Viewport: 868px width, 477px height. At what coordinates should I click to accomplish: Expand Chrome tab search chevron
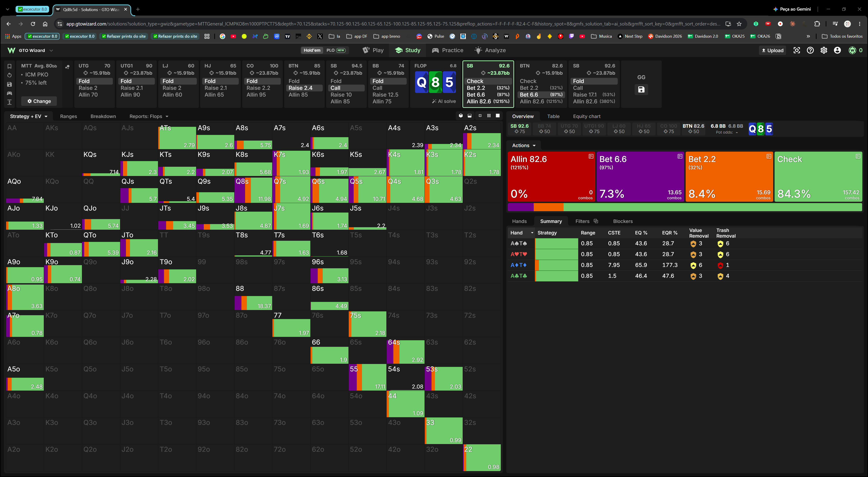pos(8,9)
